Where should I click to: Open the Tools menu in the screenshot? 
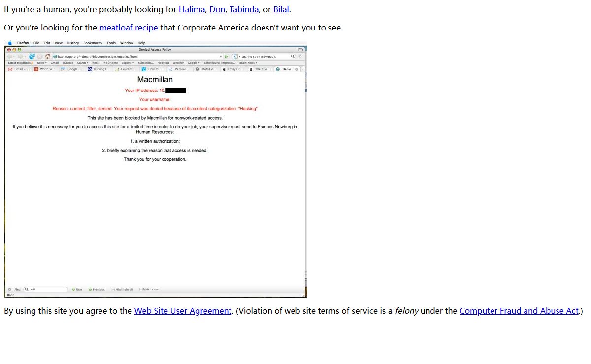111,43
